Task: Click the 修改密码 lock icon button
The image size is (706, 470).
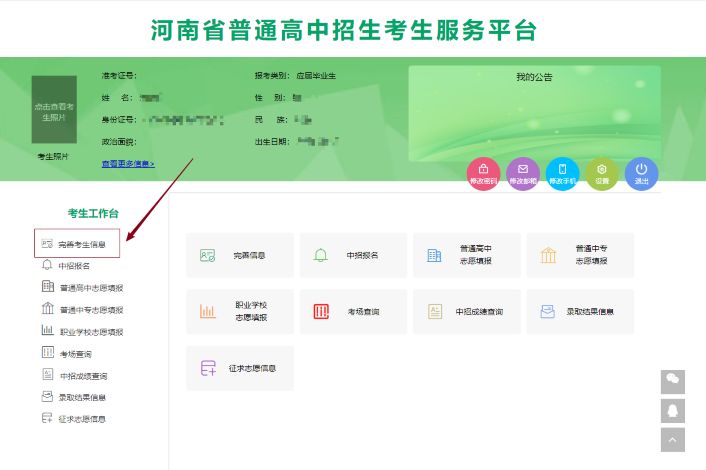Action: [483, 174]
